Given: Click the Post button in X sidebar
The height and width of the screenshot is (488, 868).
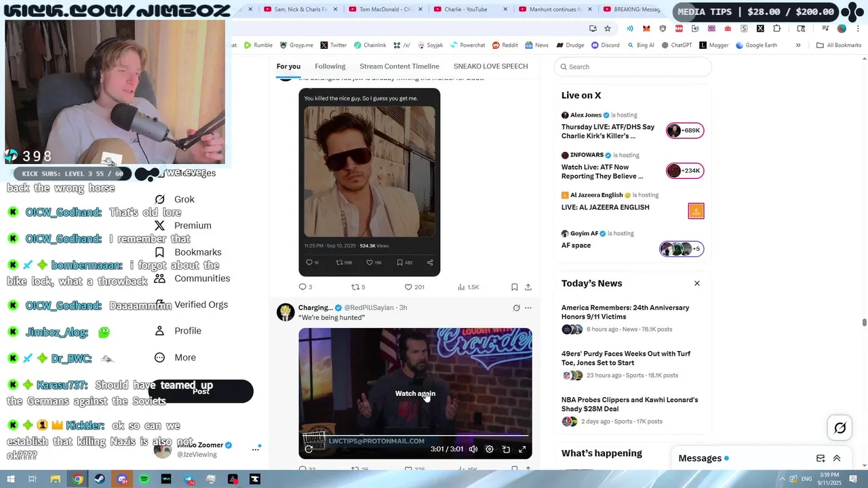Looking at the screenshot, I should click(x=201, y=391).
